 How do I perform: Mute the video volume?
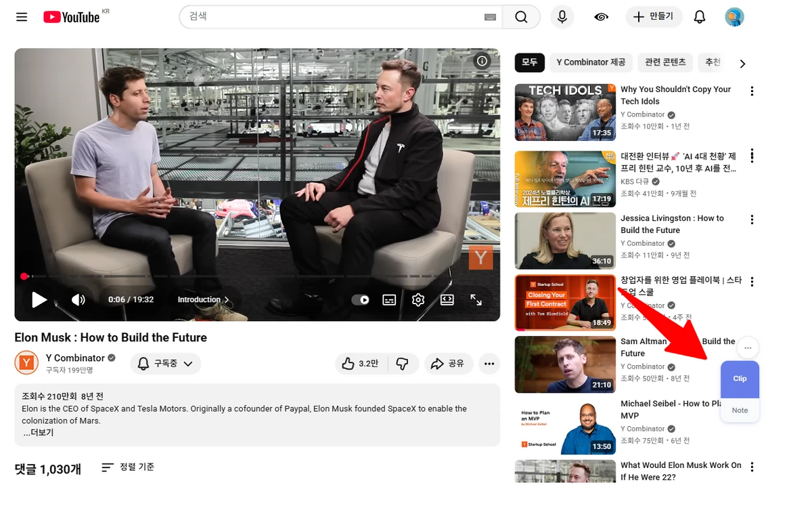78,299
